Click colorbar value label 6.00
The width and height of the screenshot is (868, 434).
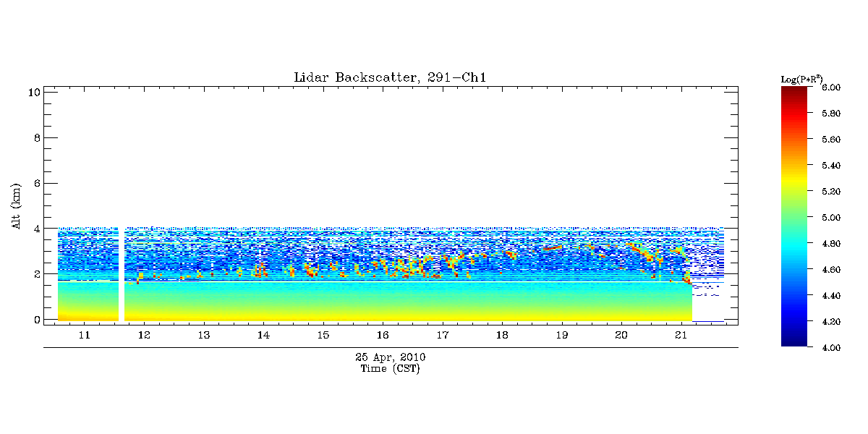tap(831, 88)
